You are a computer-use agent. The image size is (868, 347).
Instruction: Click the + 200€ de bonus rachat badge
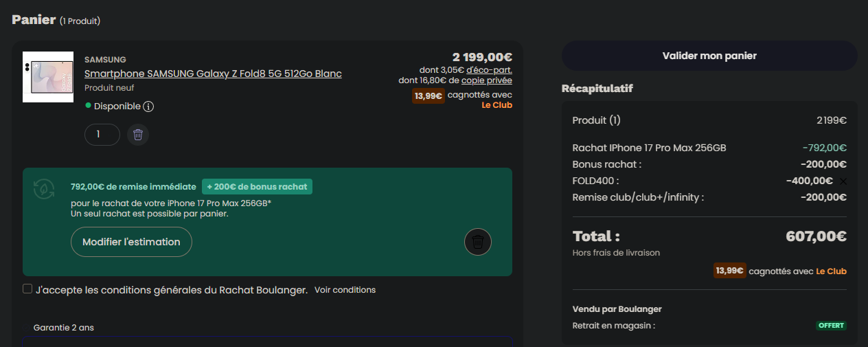(257, 186)
